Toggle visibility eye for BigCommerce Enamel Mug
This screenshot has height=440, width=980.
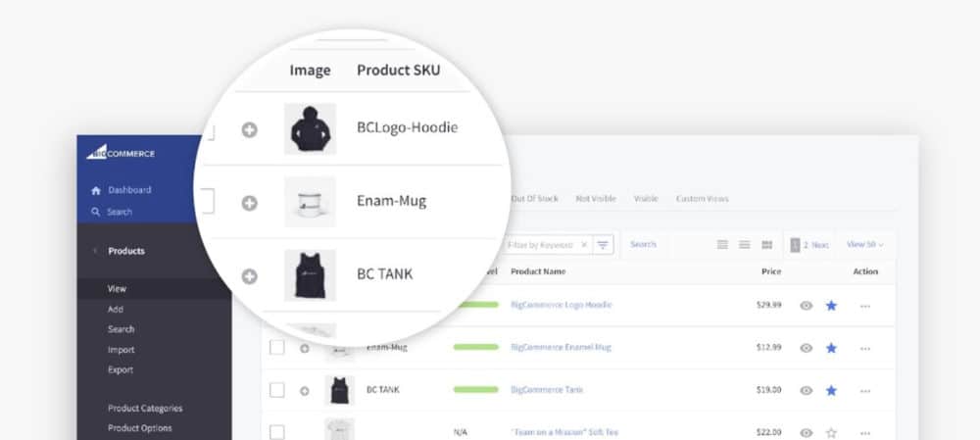(807, 348)
